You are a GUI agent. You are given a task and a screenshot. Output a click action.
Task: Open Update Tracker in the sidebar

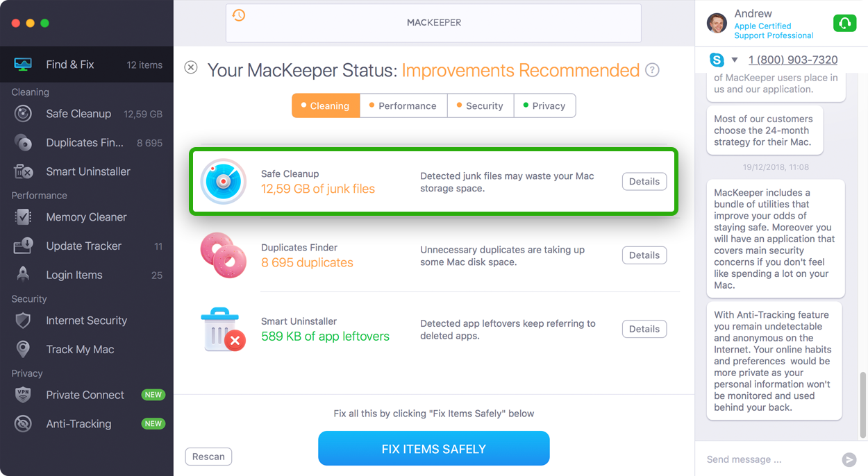pos(87,246)
